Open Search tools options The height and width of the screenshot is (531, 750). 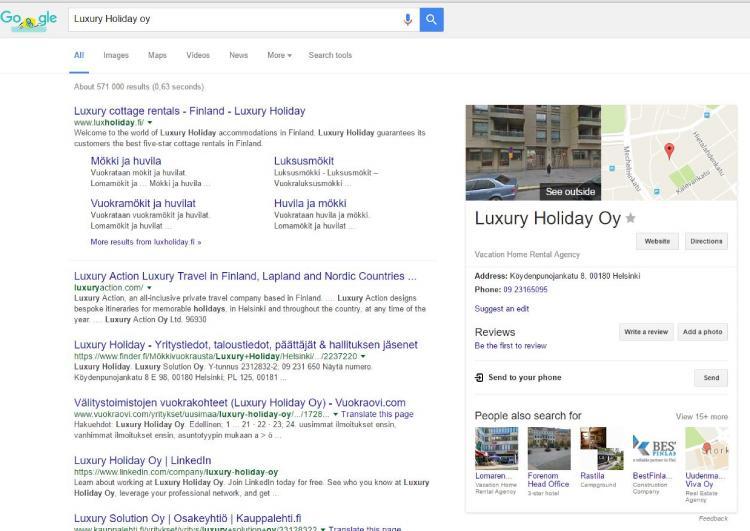[330, 55]
